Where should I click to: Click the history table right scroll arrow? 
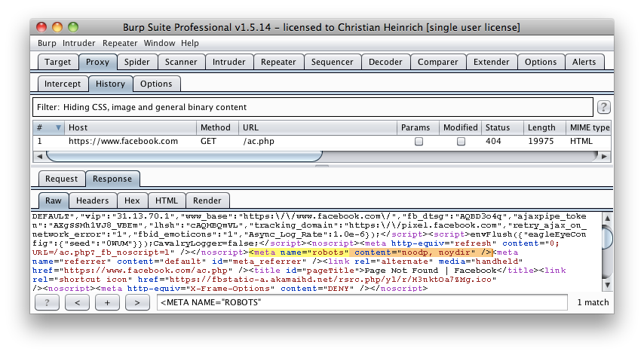tap(604, 156)
